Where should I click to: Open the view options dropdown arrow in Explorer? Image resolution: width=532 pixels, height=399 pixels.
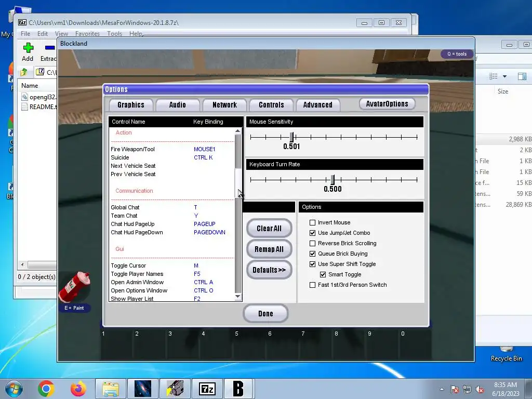point(504,76)
